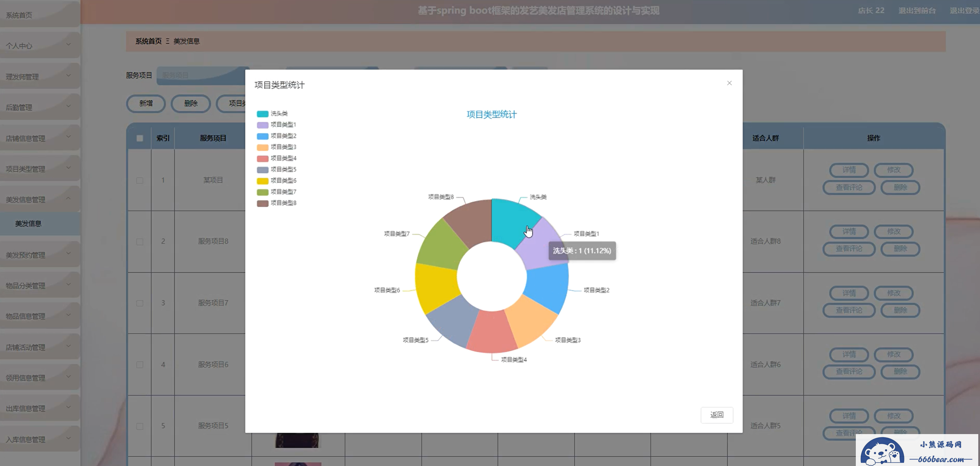Toggle 项目类型8 legend entry

[276, 203]
